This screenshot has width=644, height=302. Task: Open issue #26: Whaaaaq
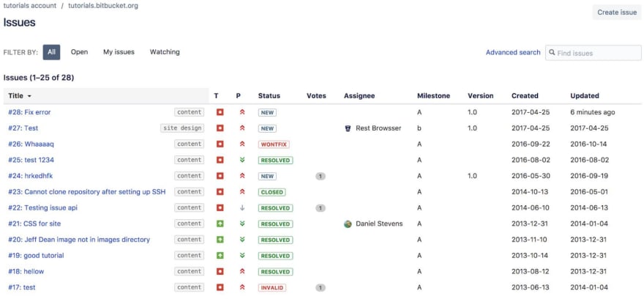31,144
